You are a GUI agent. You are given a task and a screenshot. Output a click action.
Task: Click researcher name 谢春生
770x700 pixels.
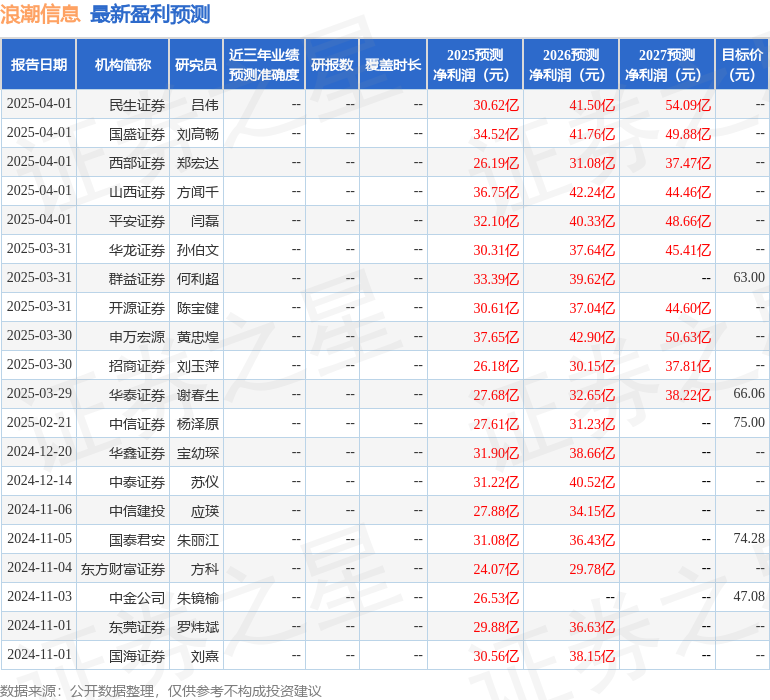[198, 395]
